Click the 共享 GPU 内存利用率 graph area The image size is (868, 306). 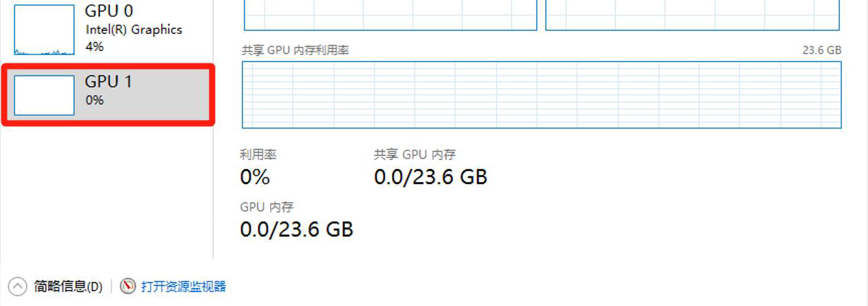pos(541,95)
